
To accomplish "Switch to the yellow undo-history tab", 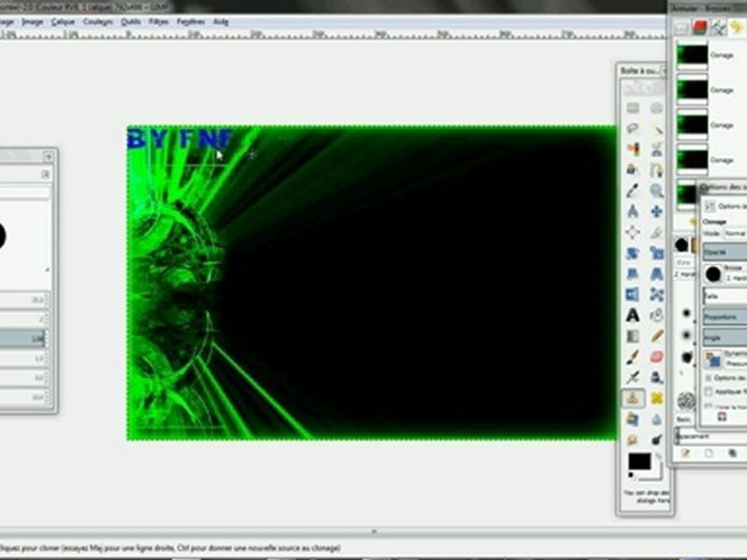I will [736, 28].
